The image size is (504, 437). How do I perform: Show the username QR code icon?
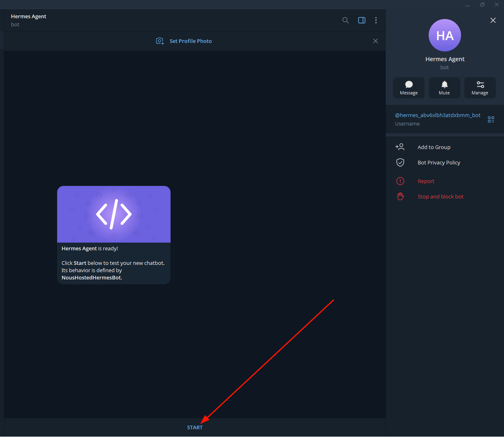pos(491,119)
